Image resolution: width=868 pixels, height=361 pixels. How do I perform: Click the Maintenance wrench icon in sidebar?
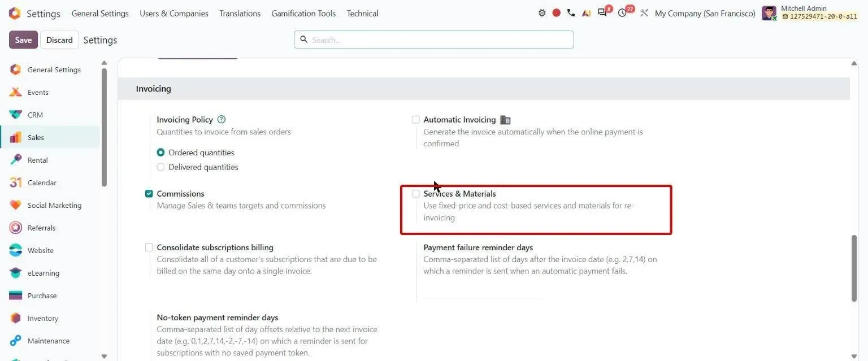click(x=16, y=341)
